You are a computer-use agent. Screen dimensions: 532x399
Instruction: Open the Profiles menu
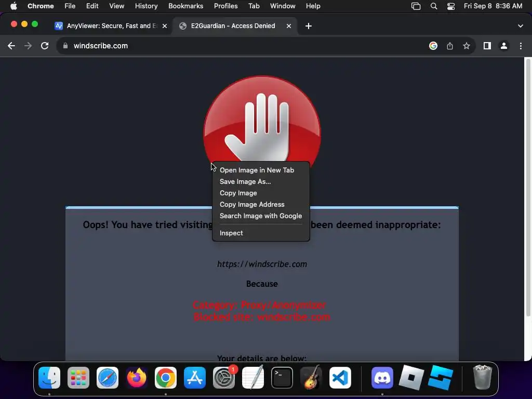point(225,6)
